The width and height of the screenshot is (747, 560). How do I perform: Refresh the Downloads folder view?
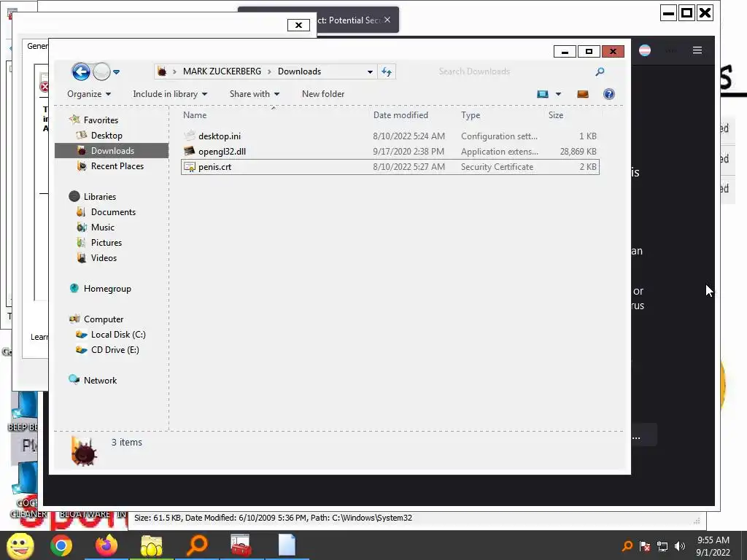pyautogui.click(x=387, y=72)
